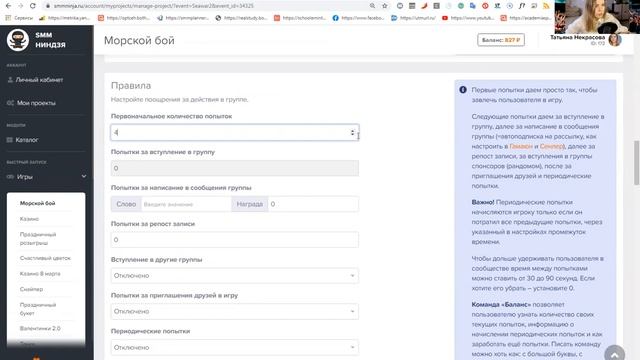Select Праздничный букет in sidebar
Viewport: 640px width, 360px height.
pyautogui.click(x=38, y=309)
